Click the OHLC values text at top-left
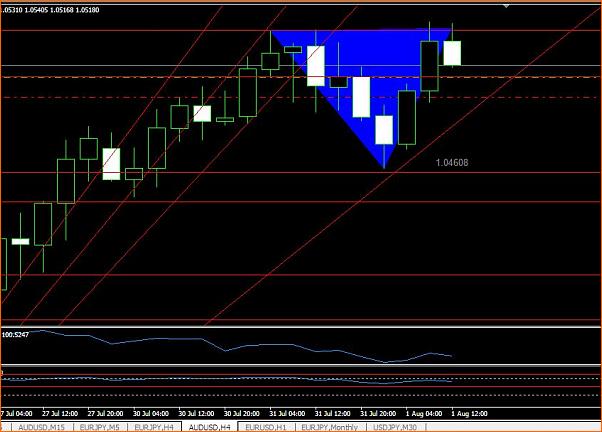This screenshot has width=602, height=432. coord(50,10)
